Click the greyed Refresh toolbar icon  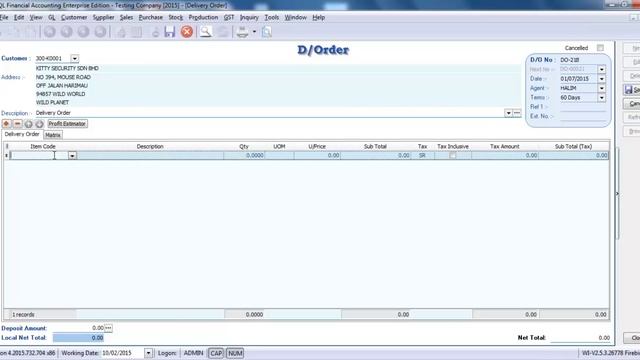click(223, 32)
